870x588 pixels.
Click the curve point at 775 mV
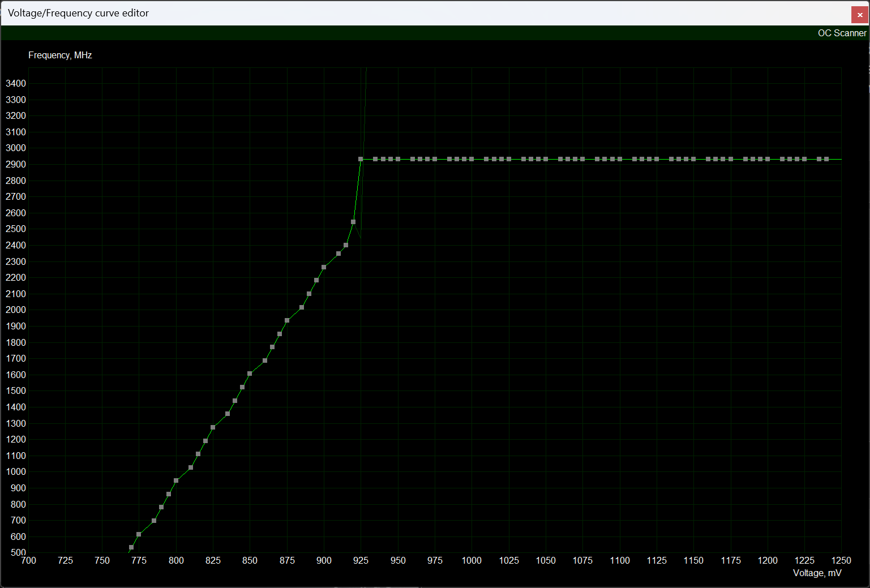pyautogui.click(x=139, y=534)
